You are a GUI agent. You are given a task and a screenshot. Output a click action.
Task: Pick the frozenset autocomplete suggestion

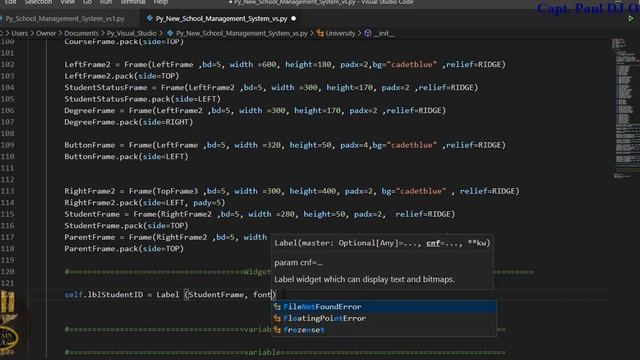pyautogui.click(x=384, y=330)
